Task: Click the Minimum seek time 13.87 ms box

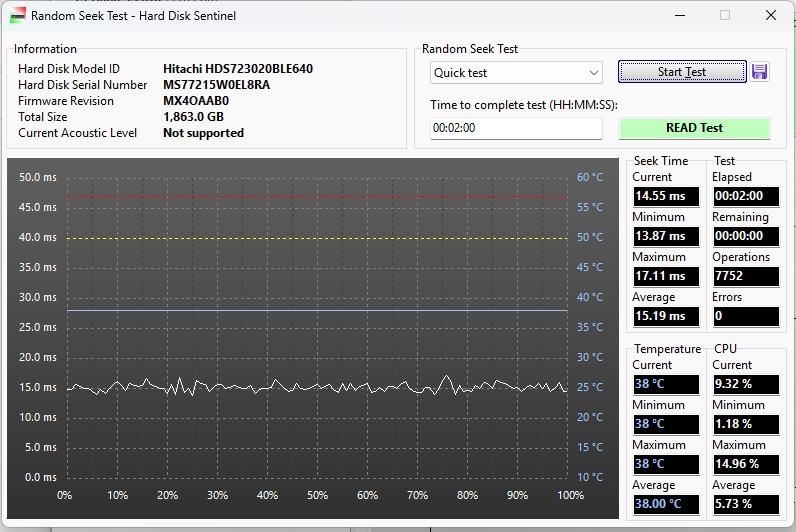Action: (x=665, y=236)
